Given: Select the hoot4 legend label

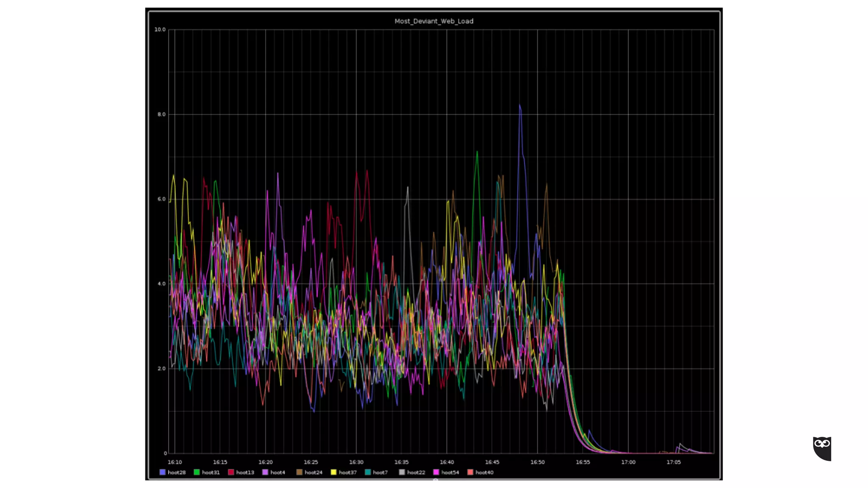Looking at the screenshot, I should (278, 472).
